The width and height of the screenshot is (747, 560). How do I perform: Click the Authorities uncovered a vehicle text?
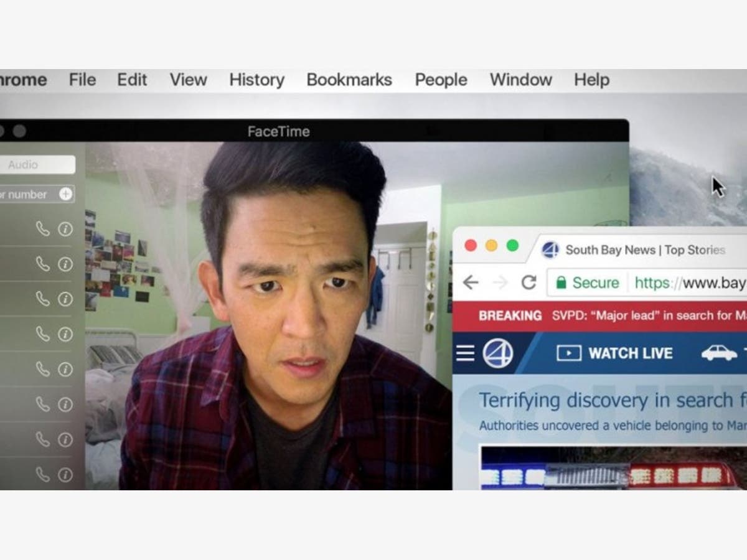point(613,426)
